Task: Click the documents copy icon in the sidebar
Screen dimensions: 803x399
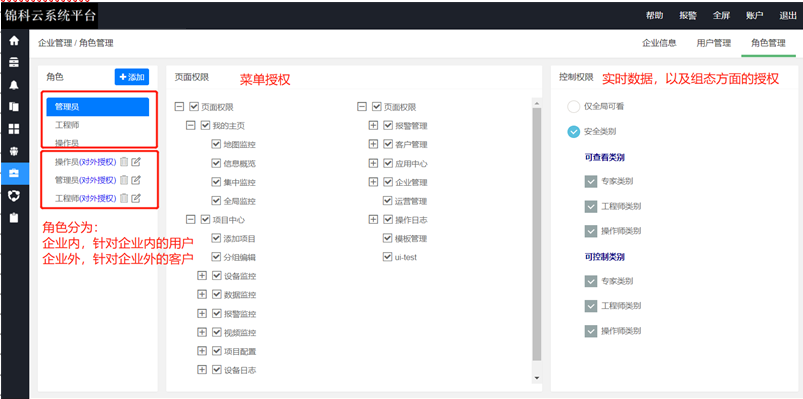Action: [14, 107]
